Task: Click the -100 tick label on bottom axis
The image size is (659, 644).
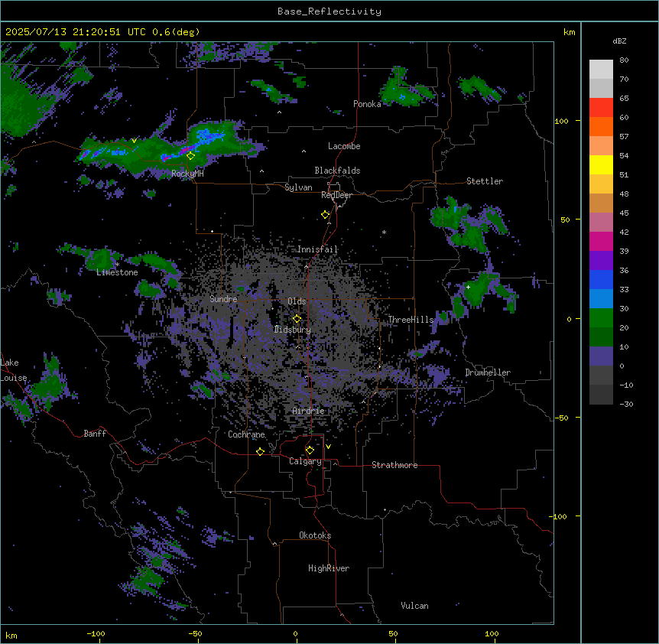Action: pyautogui.click(x=96, y=633)
